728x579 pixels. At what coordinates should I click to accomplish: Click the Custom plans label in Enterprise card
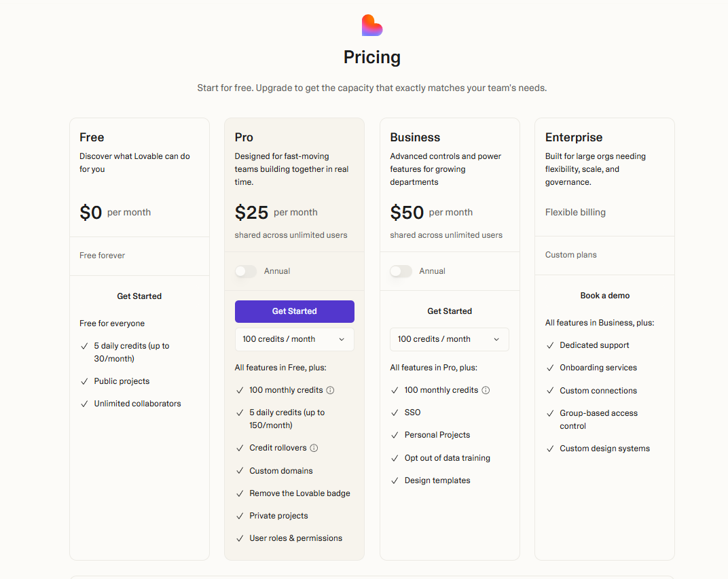570,255
